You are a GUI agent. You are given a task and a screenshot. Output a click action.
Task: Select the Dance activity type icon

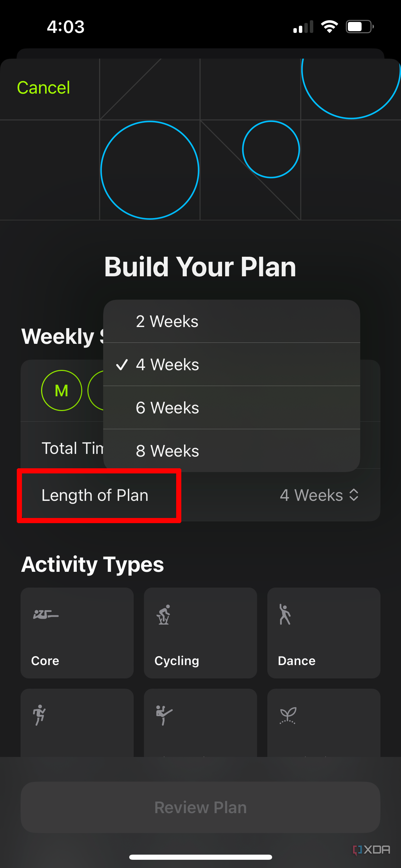285,614
